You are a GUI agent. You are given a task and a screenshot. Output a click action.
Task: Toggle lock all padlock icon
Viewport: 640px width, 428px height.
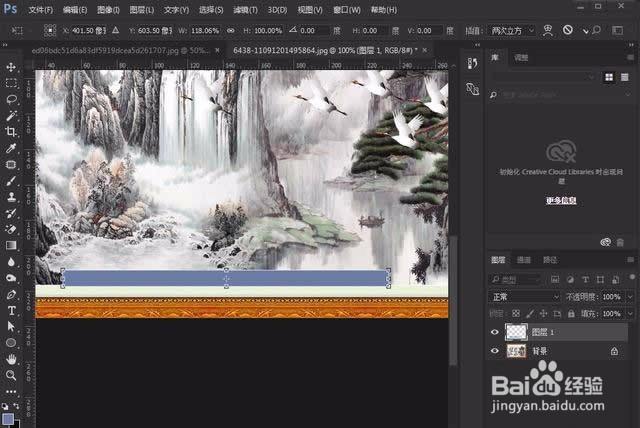571,313
